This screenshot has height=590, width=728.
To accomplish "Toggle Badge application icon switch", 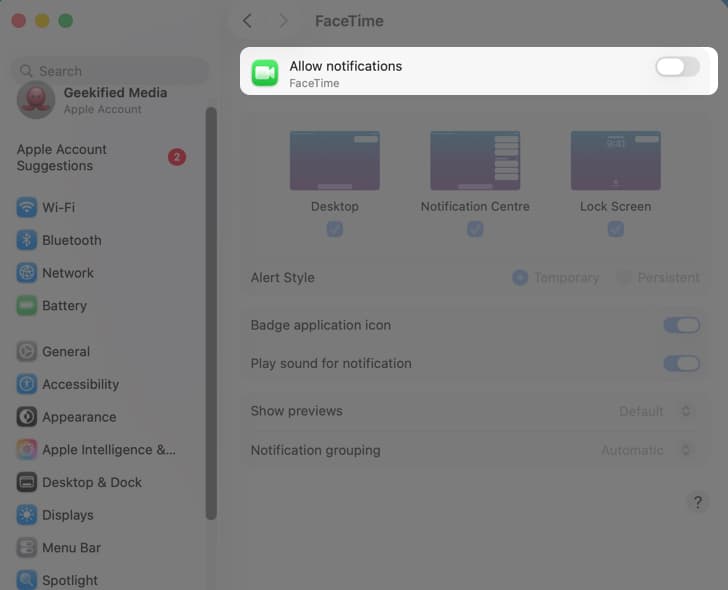I will (x=682, y=325).
